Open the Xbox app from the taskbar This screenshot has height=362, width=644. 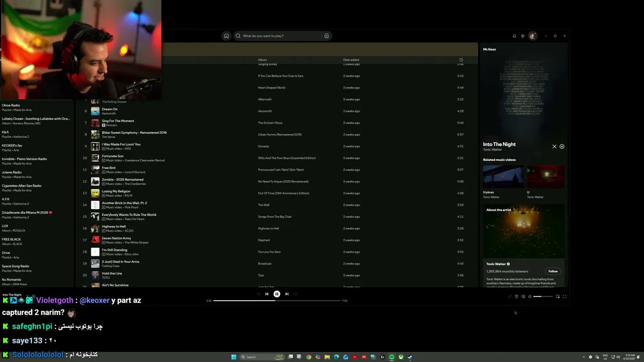click(400, 357)
